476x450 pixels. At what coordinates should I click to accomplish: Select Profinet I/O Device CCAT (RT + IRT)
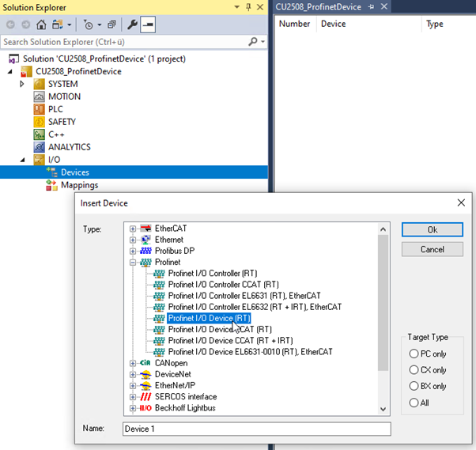(x=230, y=341)
